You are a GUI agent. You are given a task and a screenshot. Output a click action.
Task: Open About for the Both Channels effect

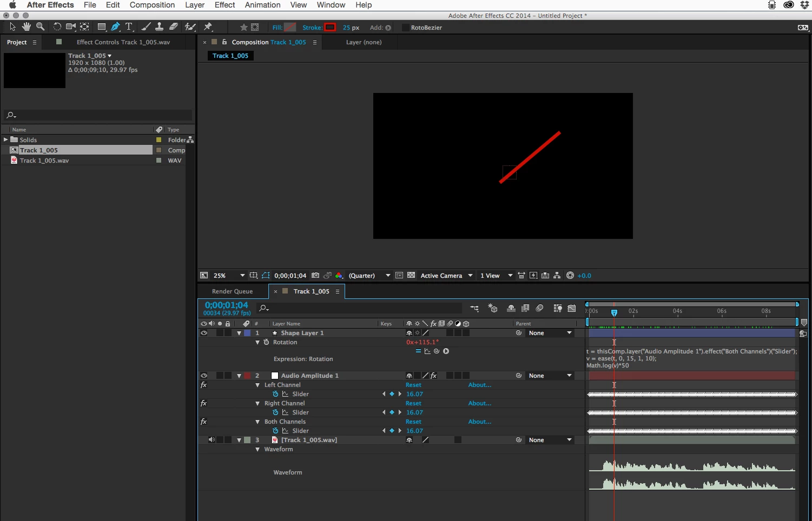(x=480, y=422)
